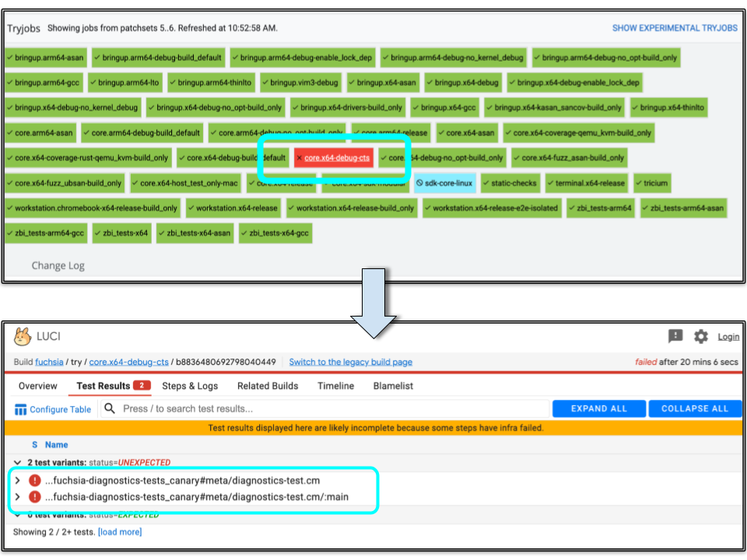Expand the diagnostics-test.cm test variant
The width and height of the screenshot is (747, 560).
coord(17,480)
